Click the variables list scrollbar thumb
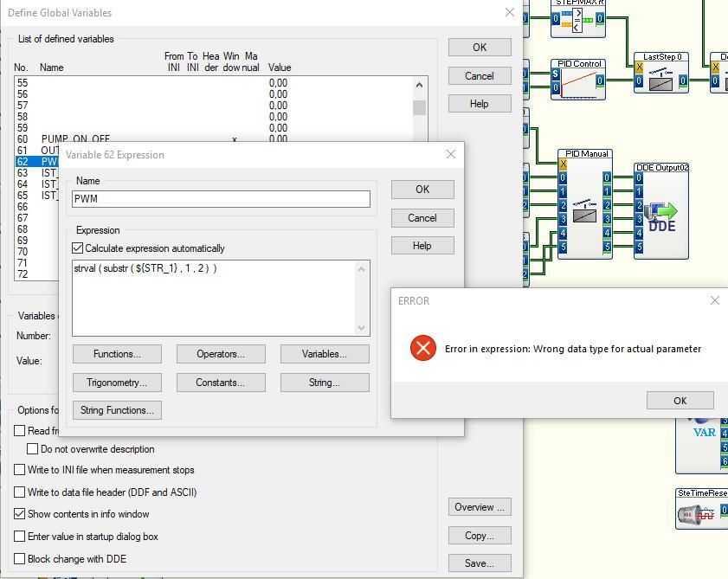Screen dimensions: 728x579 tap(419, 107)
